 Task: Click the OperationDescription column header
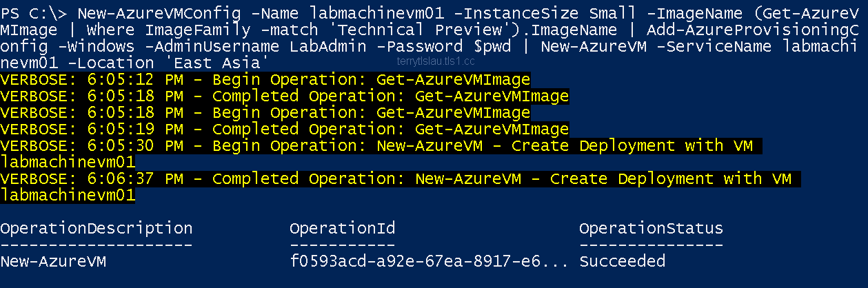(97, 228)
